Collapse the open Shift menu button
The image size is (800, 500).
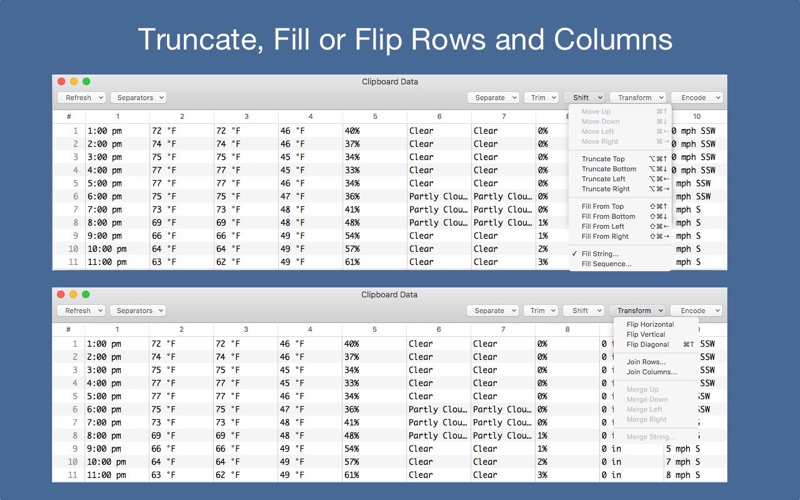click(585, 98)
